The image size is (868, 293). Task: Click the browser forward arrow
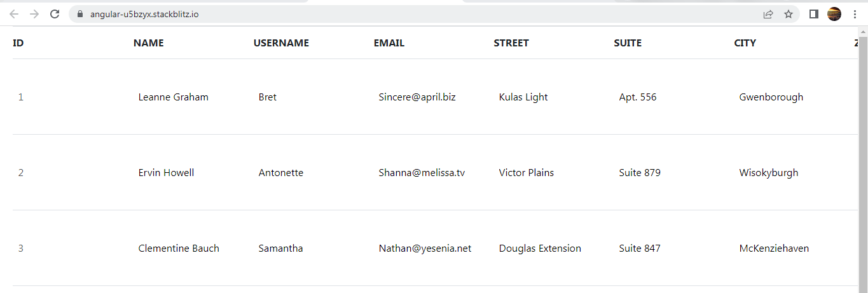(34, 14)
